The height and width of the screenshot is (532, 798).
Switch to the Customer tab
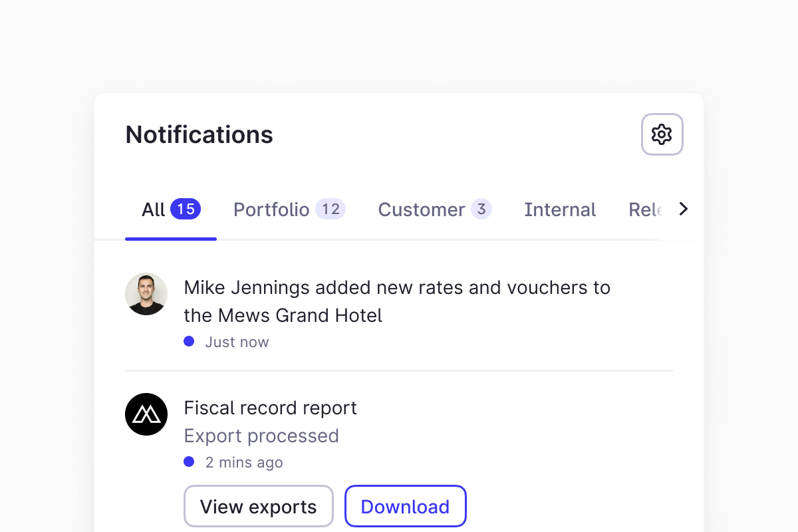[x=421, y=210]
